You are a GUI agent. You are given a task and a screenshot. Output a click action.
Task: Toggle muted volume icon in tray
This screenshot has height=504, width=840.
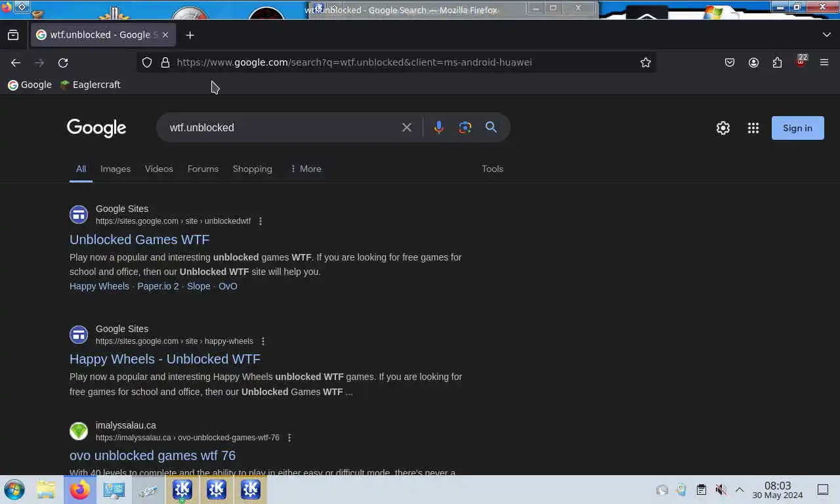721,490
